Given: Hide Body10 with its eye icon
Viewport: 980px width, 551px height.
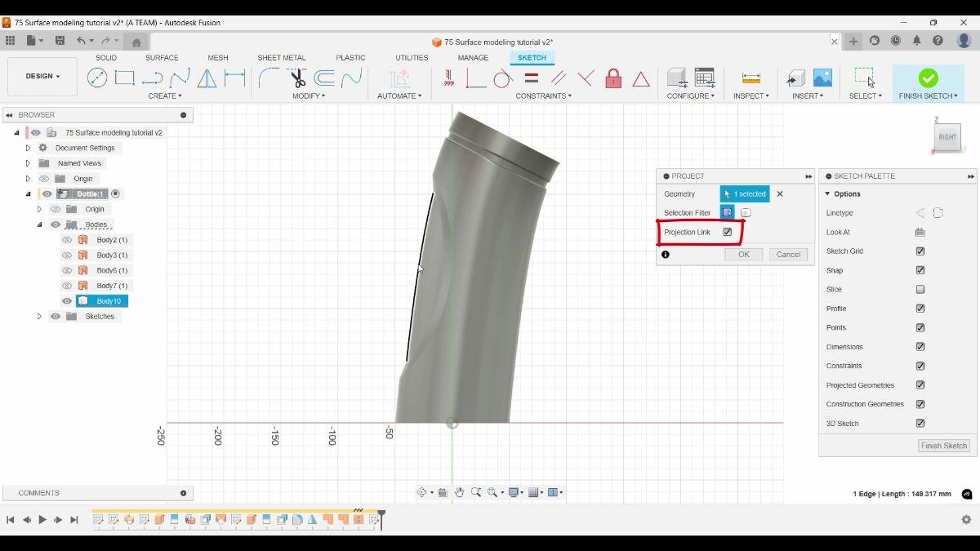Looking at the screenshot, I should [x=67, y=301].
